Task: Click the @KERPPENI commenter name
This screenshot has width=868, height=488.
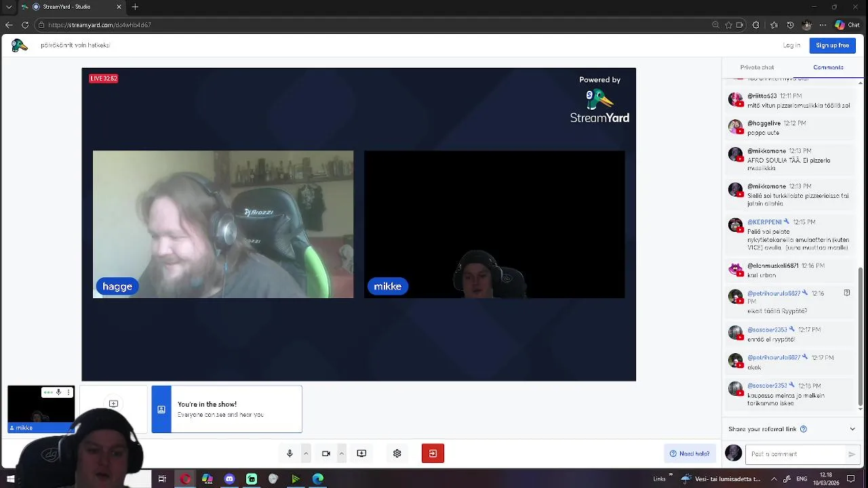Action: tap(764, 222)
